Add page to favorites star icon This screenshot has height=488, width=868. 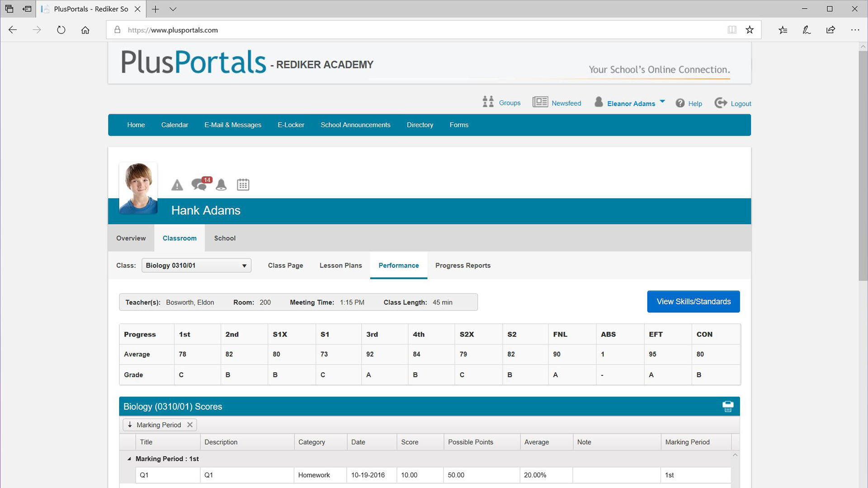pyautogui.click(x=750, y=30)
